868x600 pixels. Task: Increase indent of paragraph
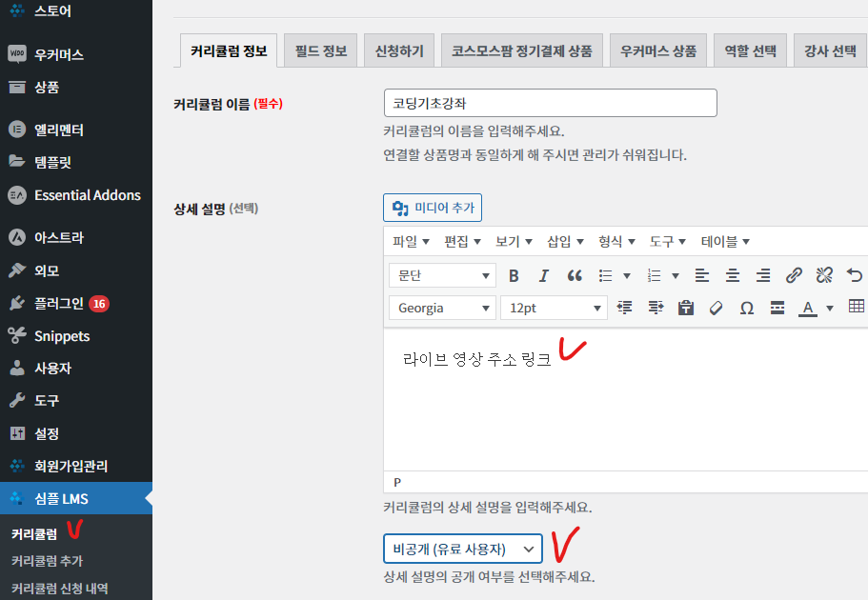pyautogui.click(x=656, y=308)
